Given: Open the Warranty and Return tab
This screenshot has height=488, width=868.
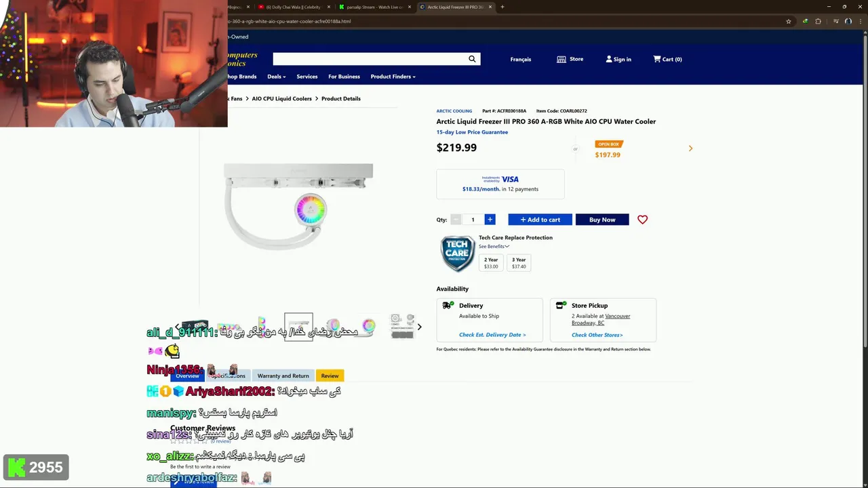Looking at the screenshot, I should click(283, 375).
